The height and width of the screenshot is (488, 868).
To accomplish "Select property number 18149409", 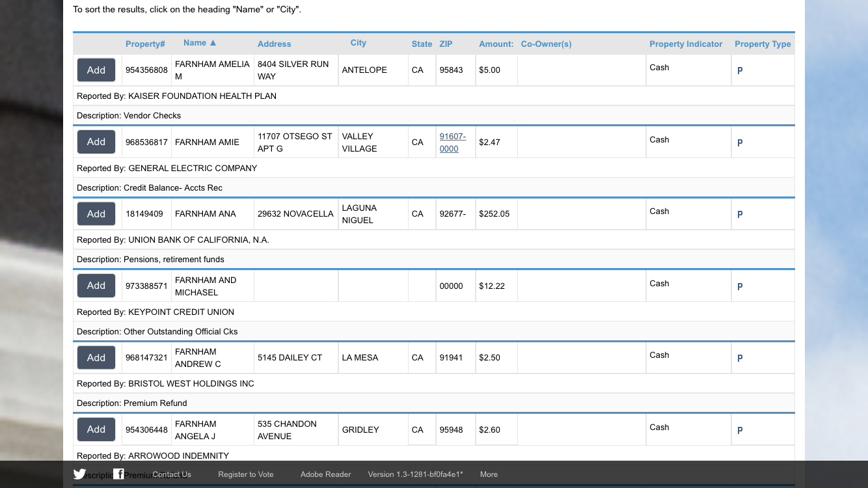I will tap(144, 214).
